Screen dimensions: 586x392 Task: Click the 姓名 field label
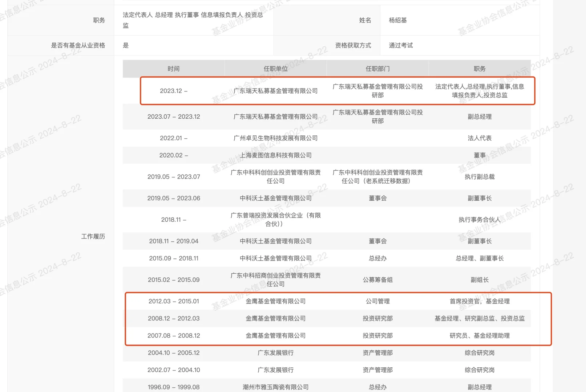[x=365, y=20]
